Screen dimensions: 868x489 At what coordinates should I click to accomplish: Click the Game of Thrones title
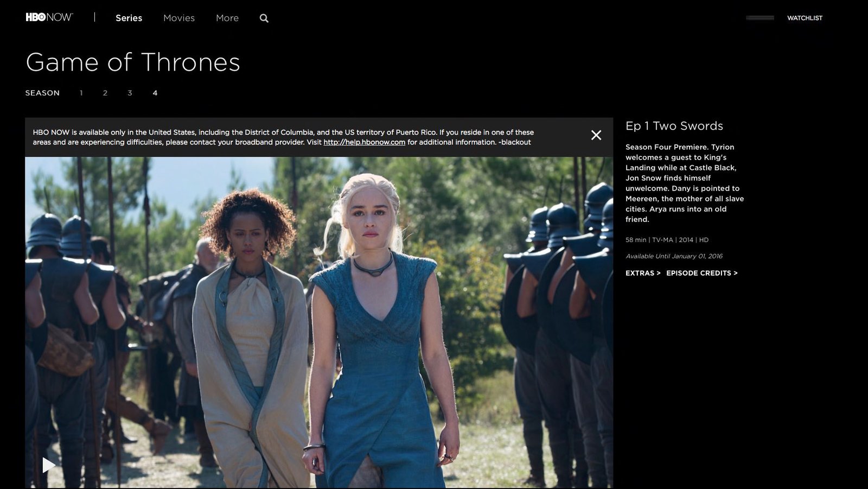coord(133,62)
